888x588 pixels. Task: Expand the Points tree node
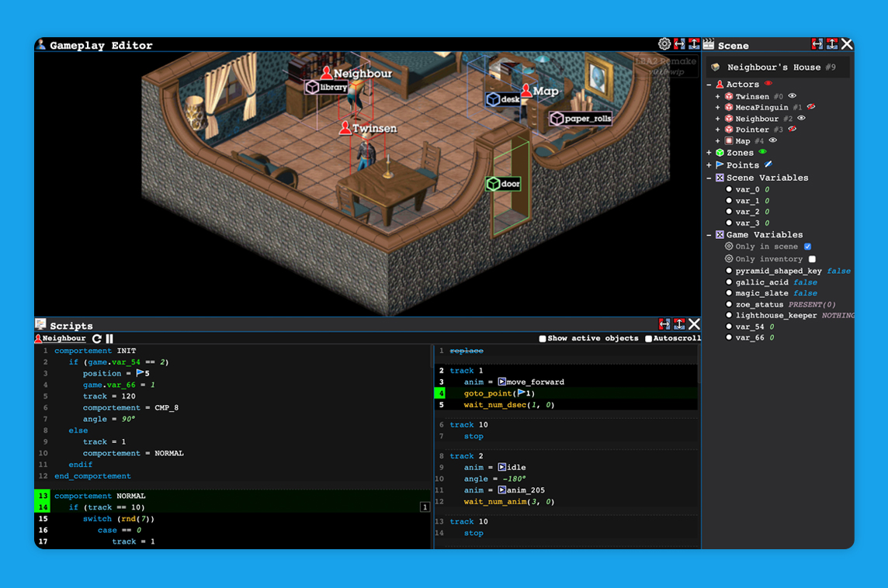pos(709,164)
